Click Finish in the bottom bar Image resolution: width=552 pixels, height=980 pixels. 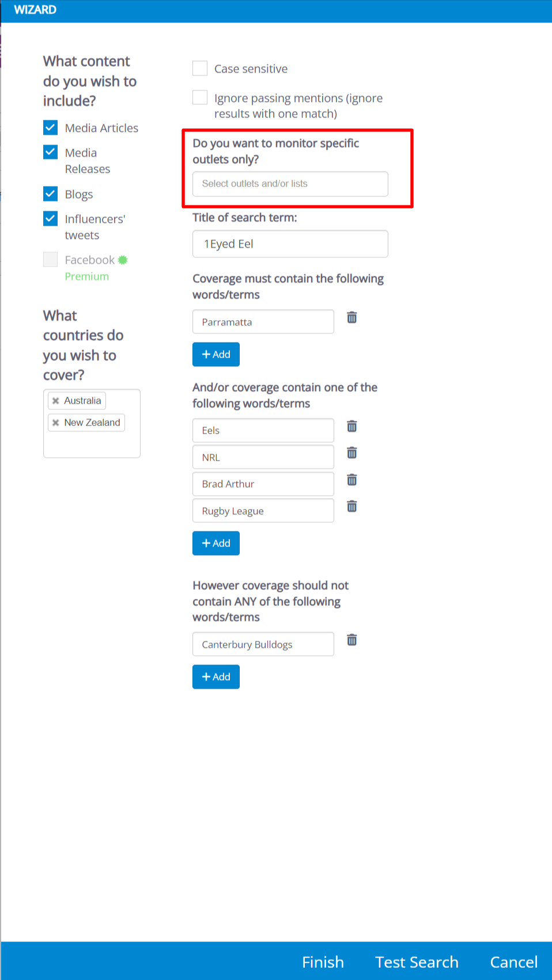pos(323,962)
